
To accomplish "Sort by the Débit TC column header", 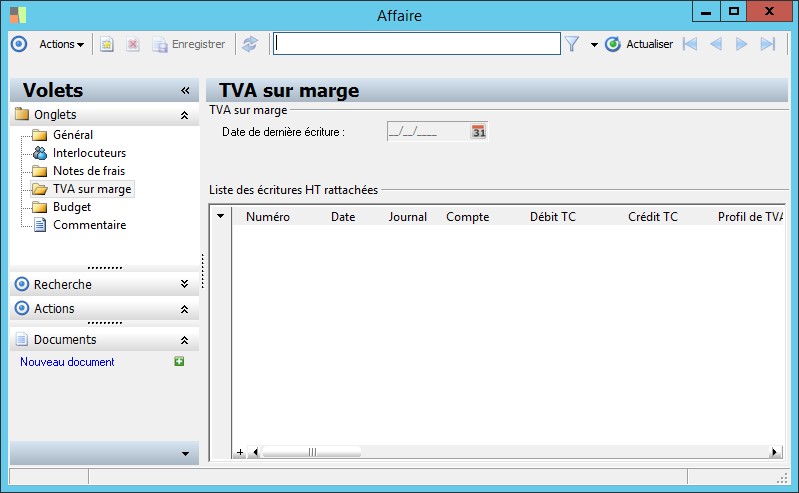I will coord(553,217).
